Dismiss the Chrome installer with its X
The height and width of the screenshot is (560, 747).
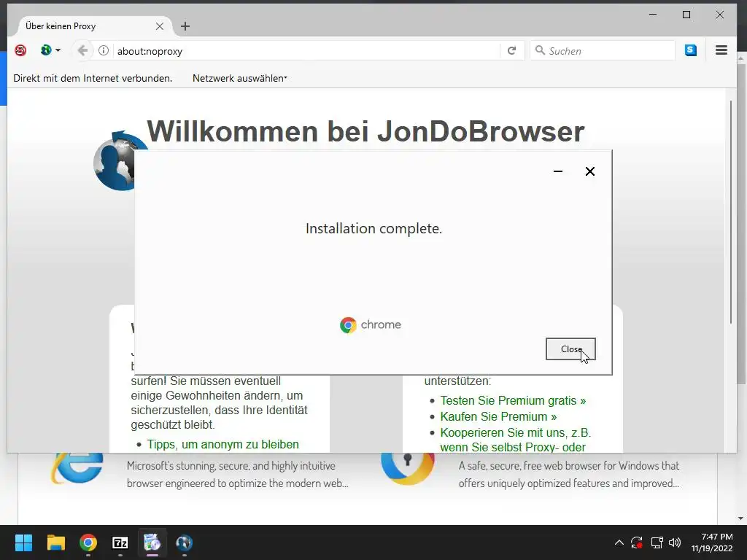pyautogui.click(x=589, y=171)
